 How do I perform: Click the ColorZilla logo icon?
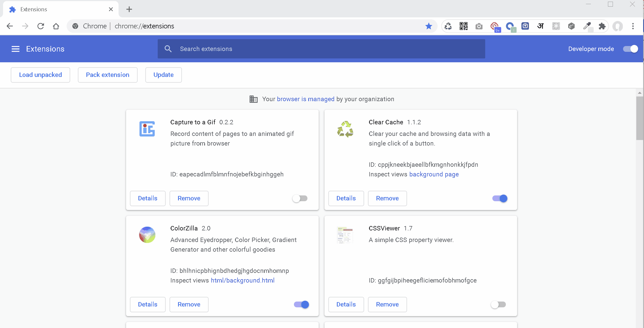point(147,235)
